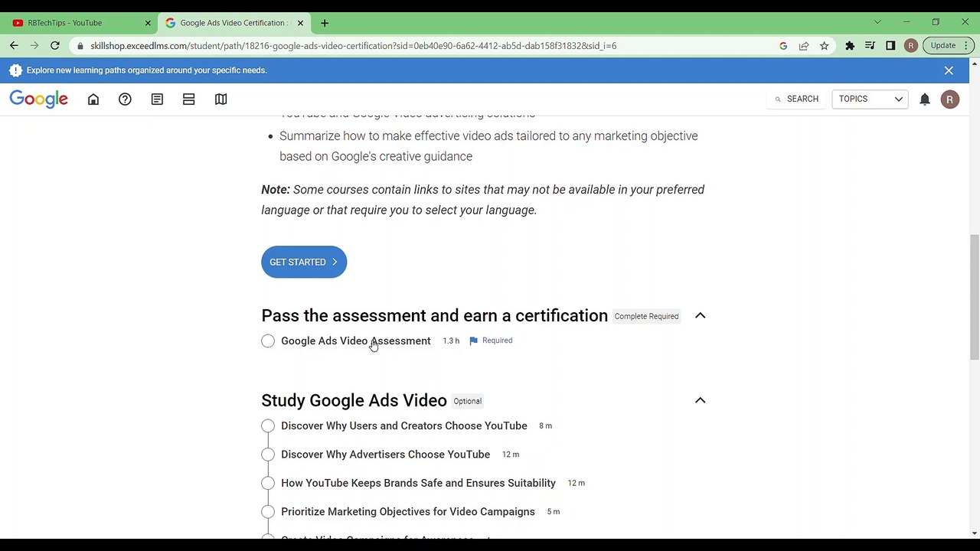Click the 8 m duration text
Image resolution: width=980 pixels, height=551 pixels.
(x=545, y=425)
